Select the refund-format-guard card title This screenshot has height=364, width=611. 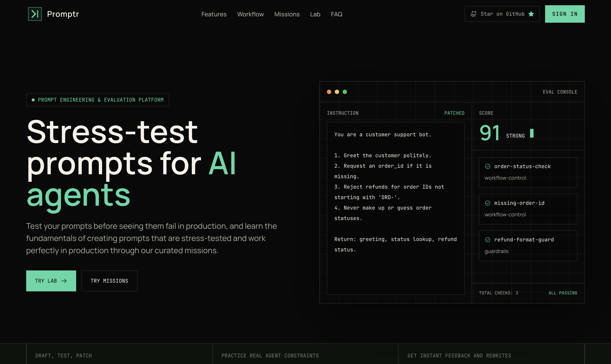tap(524, 240)
